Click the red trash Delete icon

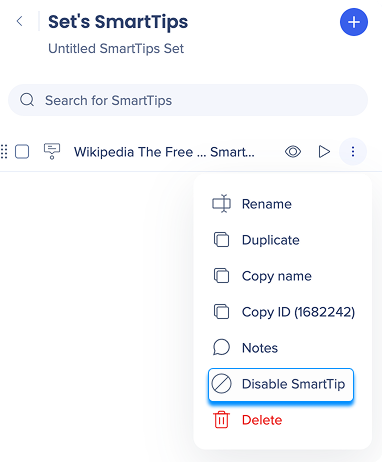click(221, 420)
